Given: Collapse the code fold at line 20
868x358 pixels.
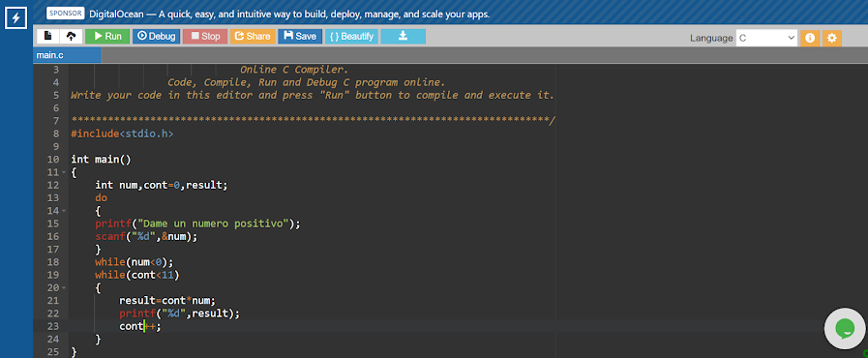Looking at the screenshot, I should click(64, 287).
